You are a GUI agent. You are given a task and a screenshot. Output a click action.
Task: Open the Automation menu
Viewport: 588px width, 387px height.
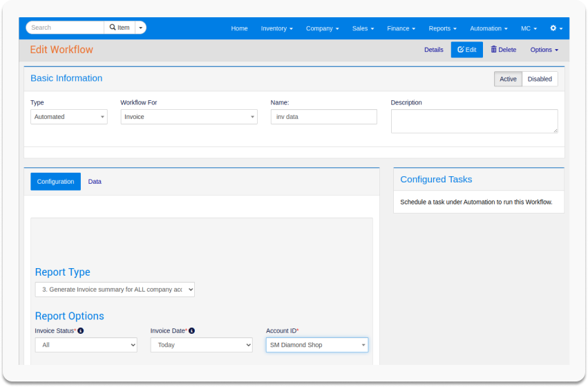(x=489, y=28)
